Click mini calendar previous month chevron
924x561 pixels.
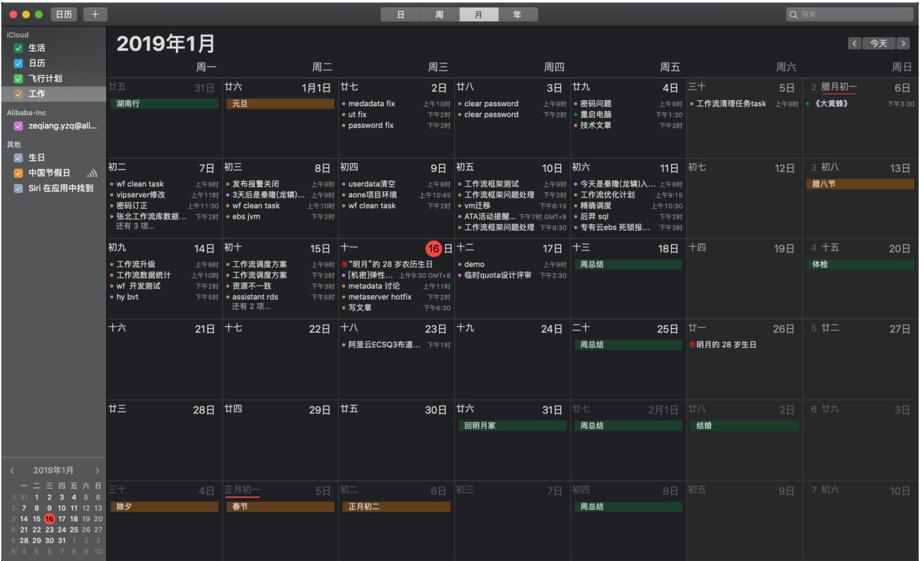pyautogui.click(x=12, y=470)
